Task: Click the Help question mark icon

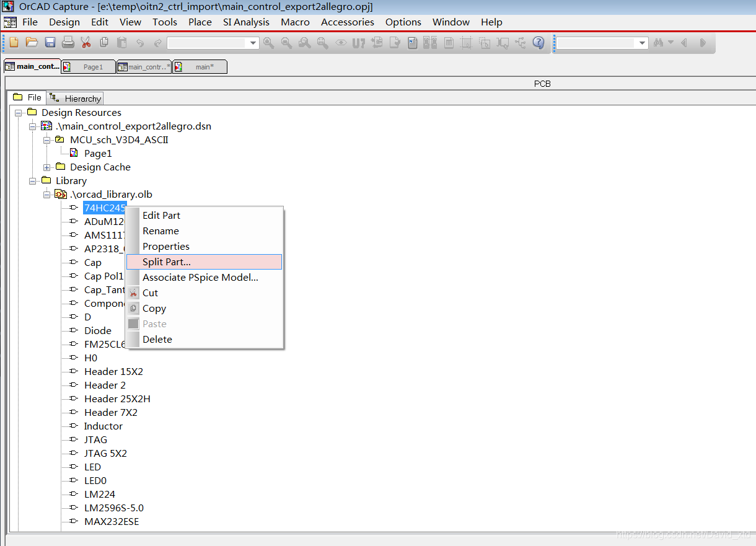Action: (538, 43)
